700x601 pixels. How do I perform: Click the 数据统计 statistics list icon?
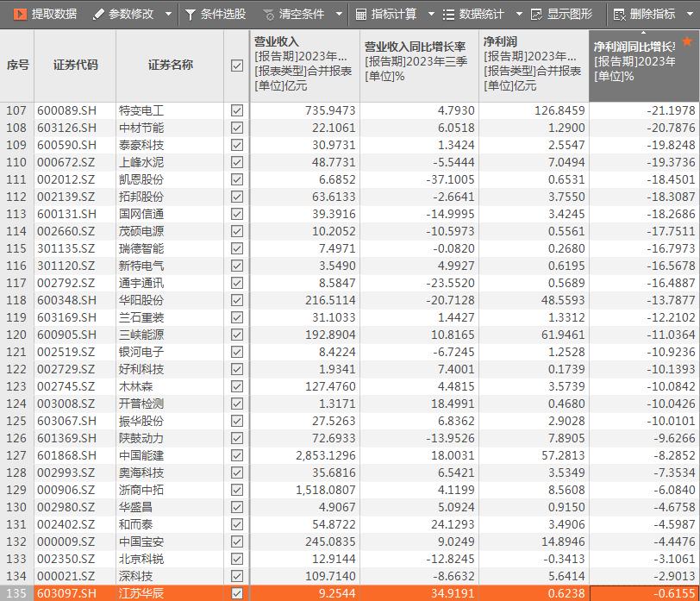coord(448,15)
